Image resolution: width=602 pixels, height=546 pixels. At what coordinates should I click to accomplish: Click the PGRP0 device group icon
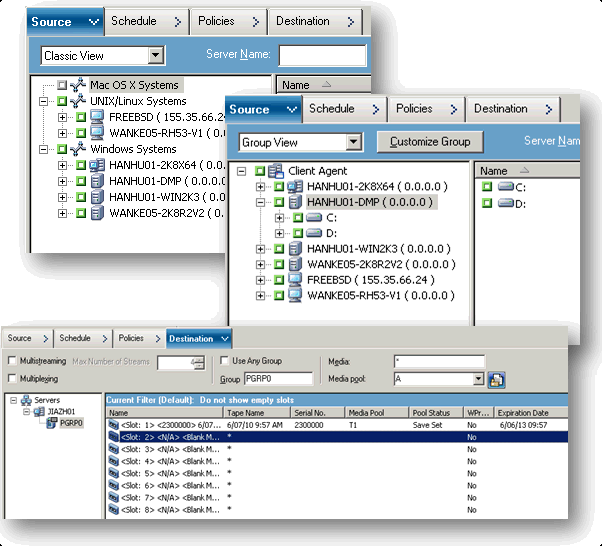pyautogui.click(x=51, y=423)
